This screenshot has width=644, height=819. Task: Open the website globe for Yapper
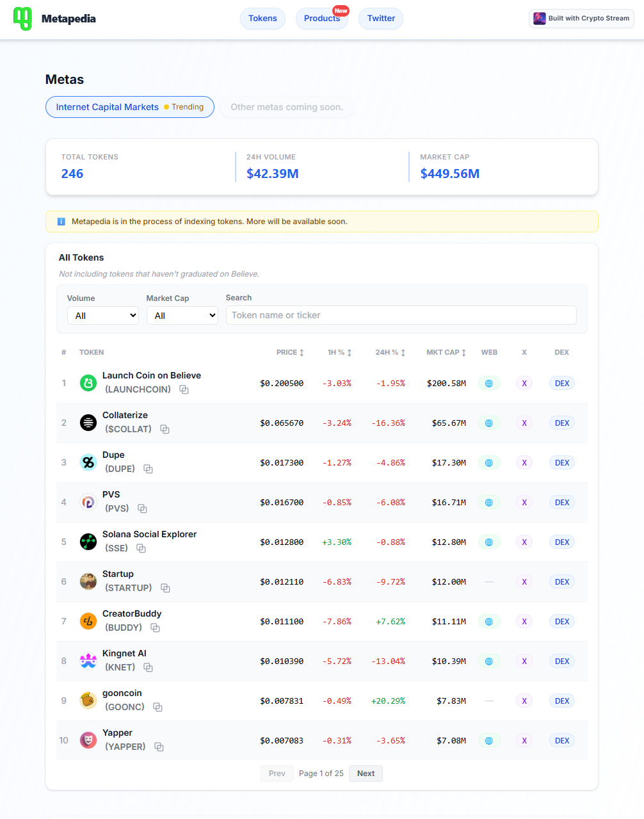point(489,741)
